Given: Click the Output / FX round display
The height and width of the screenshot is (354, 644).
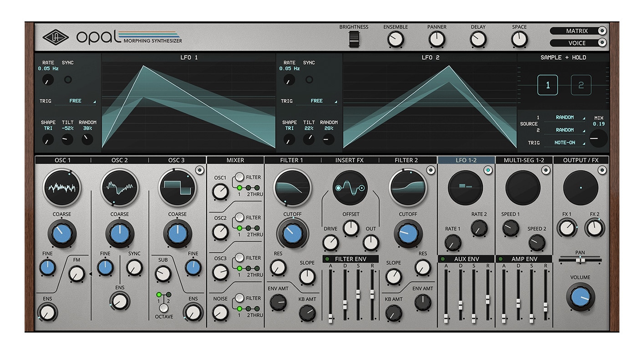Looking at the screenshot, I should (581, 187).
